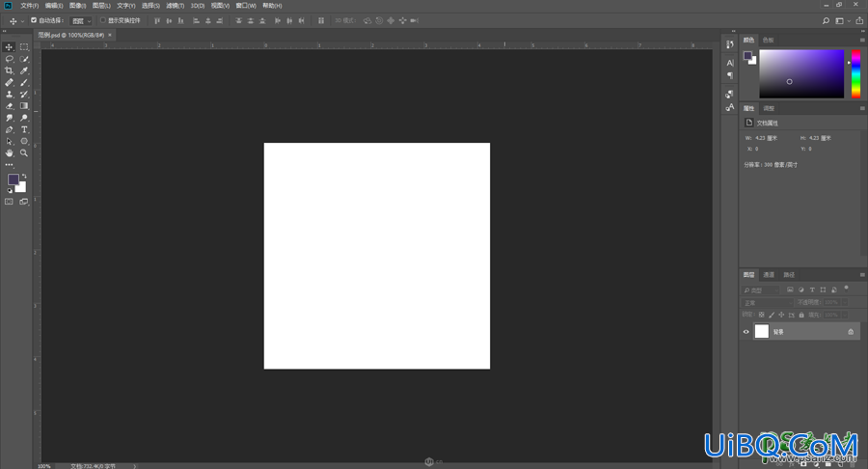Select the Background layer thumbnail
This screenshot has height=469, width=868.
pos(762,331)
